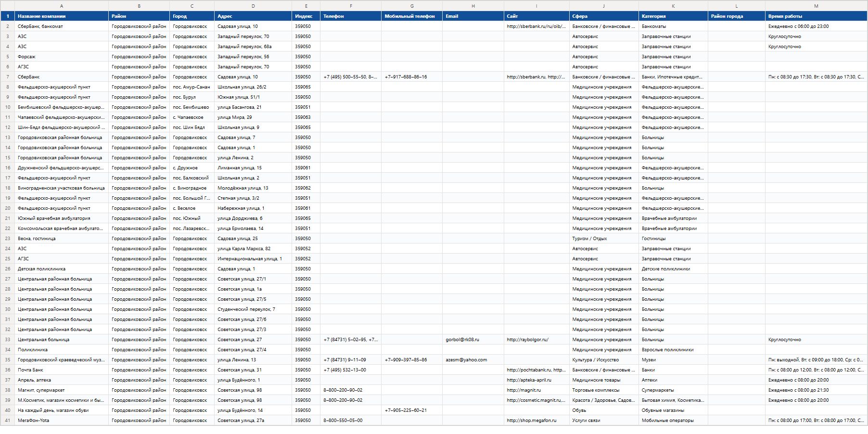Screen dimensions: 868x434
Task: Select address "Интернациональная улица, 1"
Action: (x=253, y=259)
